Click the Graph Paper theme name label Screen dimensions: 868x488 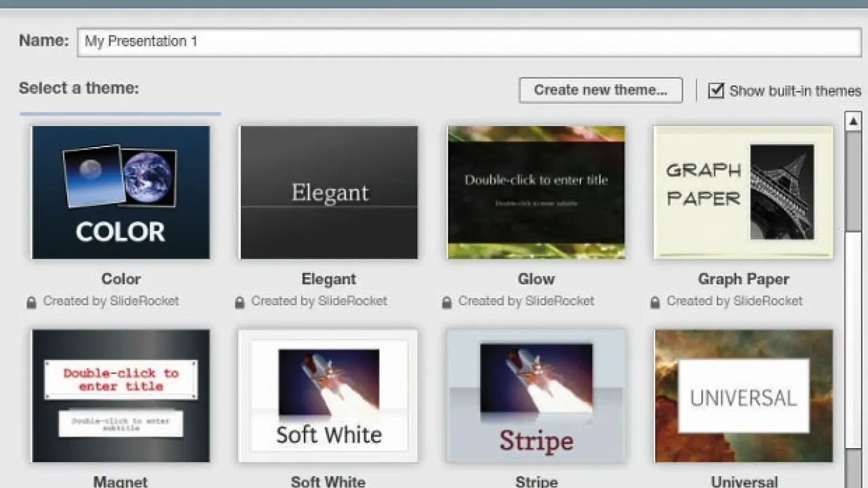click(x=743, y=279)
